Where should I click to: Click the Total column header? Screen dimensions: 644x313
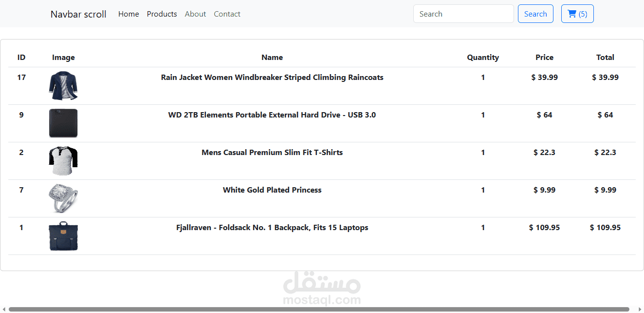(605, 58)
